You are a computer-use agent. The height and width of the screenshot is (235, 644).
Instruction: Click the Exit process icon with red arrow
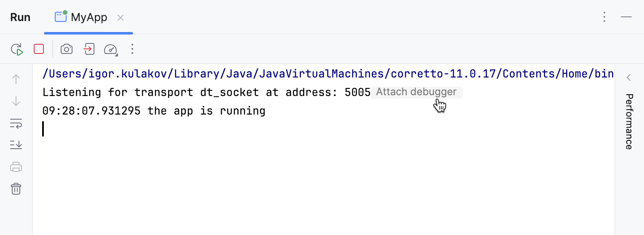point(89,49)
